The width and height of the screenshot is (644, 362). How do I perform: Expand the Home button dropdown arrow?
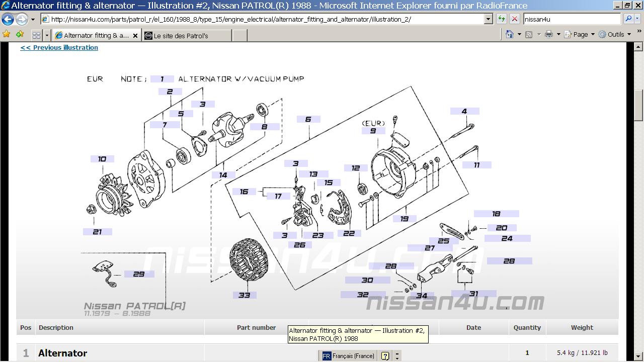click(519, 34)
